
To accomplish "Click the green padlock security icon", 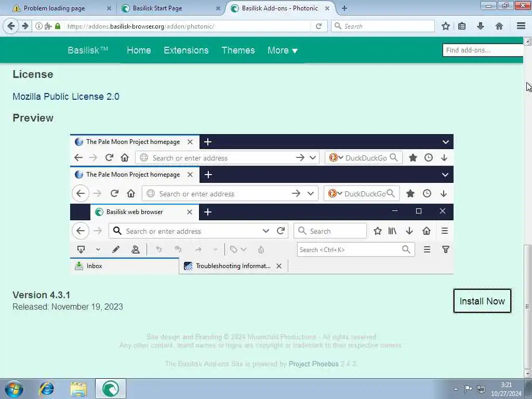I will pyautogui.click(x=58, y=26).
